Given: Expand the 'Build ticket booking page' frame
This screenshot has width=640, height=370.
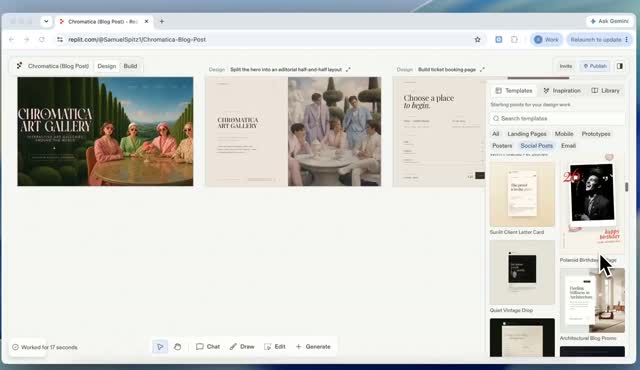Looking at the screenshot, I should tap(482, 70).
